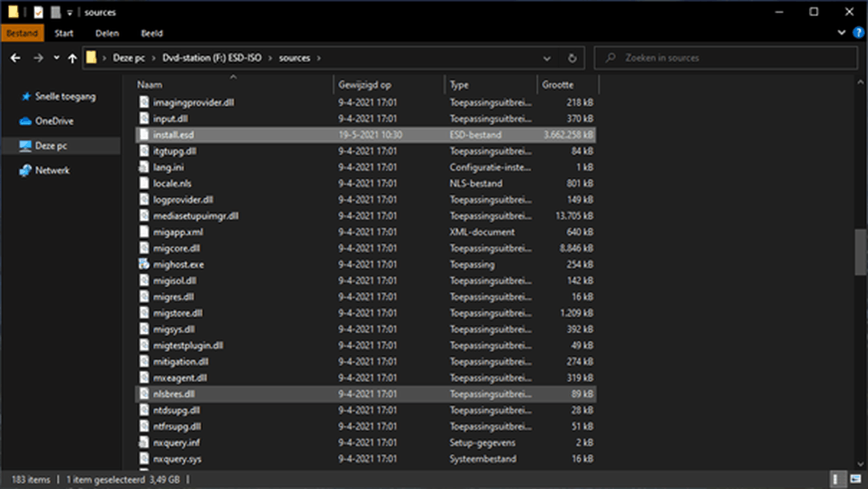Open the Bestand menu

[22, 33]
